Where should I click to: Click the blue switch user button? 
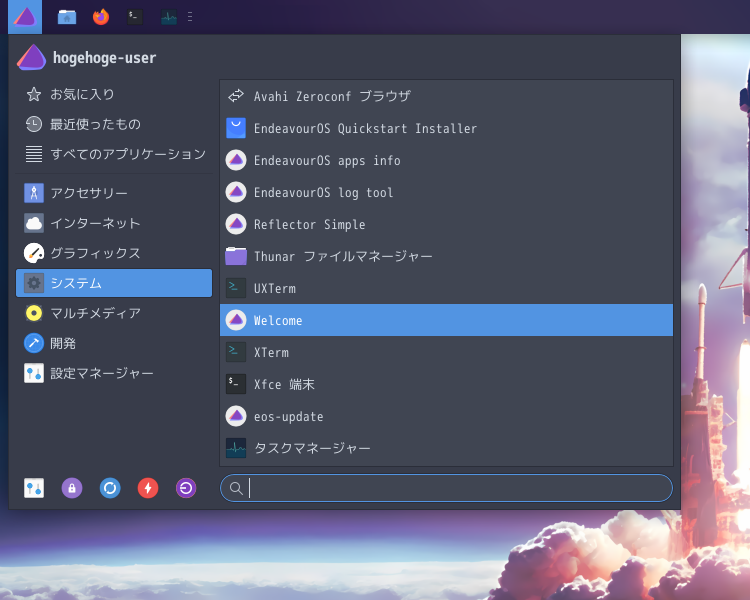pyautogui.click(x=110, y=488)
